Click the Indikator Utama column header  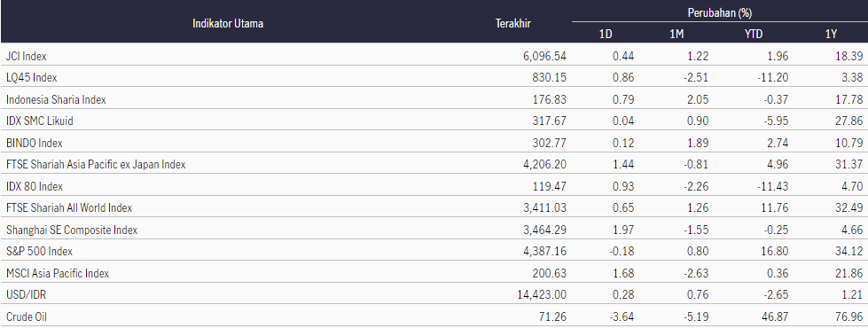pos(228,23)
